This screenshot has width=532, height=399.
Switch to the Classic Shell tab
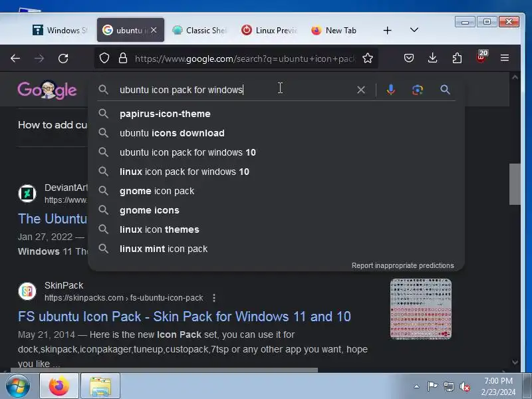tap(199, 30)
